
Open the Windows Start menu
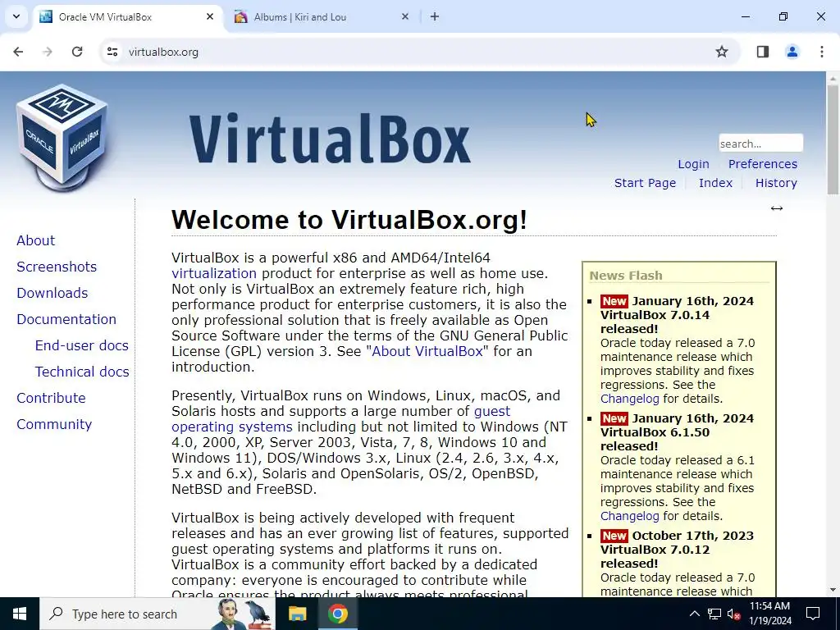click(x=20, y=614)
